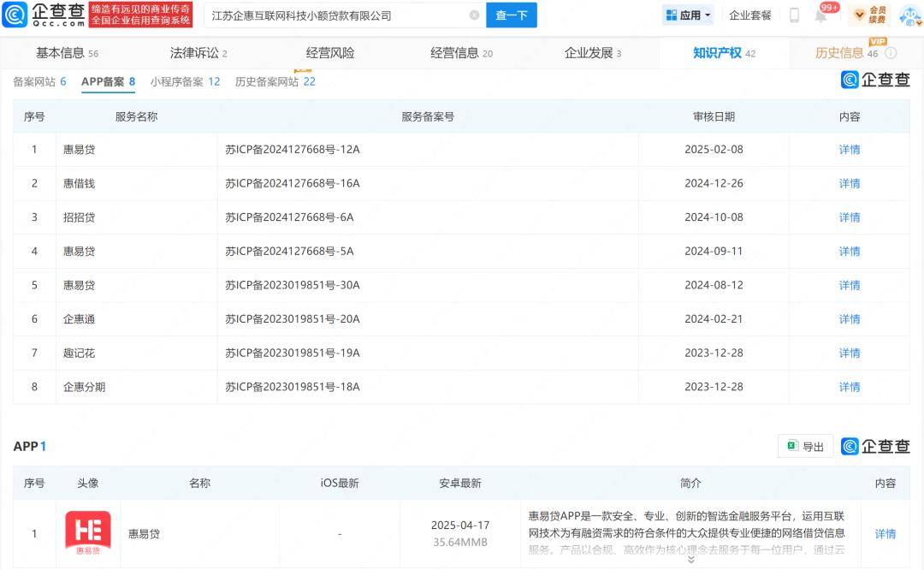
Task: Click the 企业套餐 link in header
Action: coord(750,15)
